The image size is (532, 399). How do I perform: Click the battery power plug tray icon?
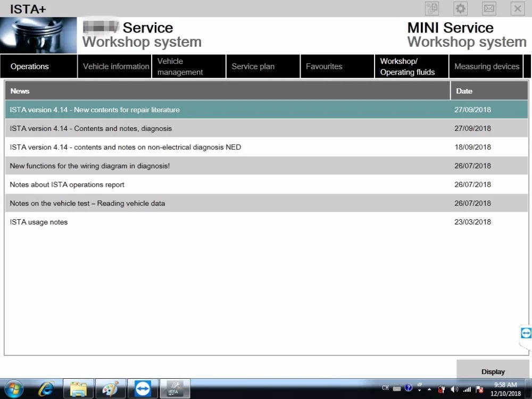click(x=442, y=389)
